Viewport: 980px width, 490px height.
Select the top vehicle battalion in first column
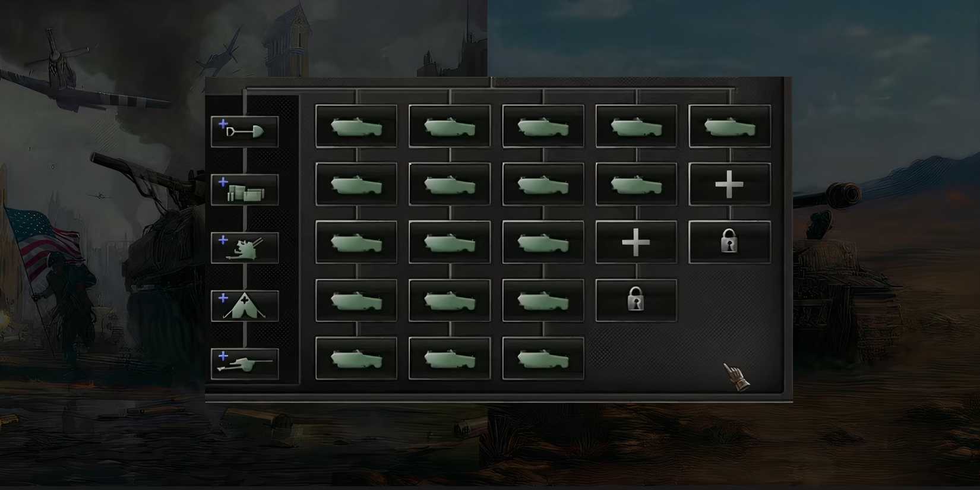coord(356,127)
